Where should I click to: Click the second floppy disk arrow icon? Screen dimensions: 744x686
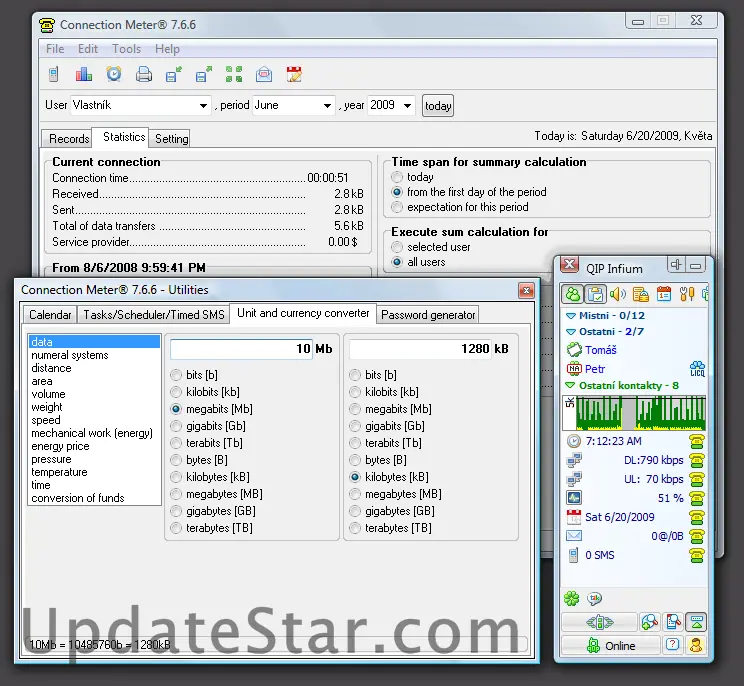[204, 74]
